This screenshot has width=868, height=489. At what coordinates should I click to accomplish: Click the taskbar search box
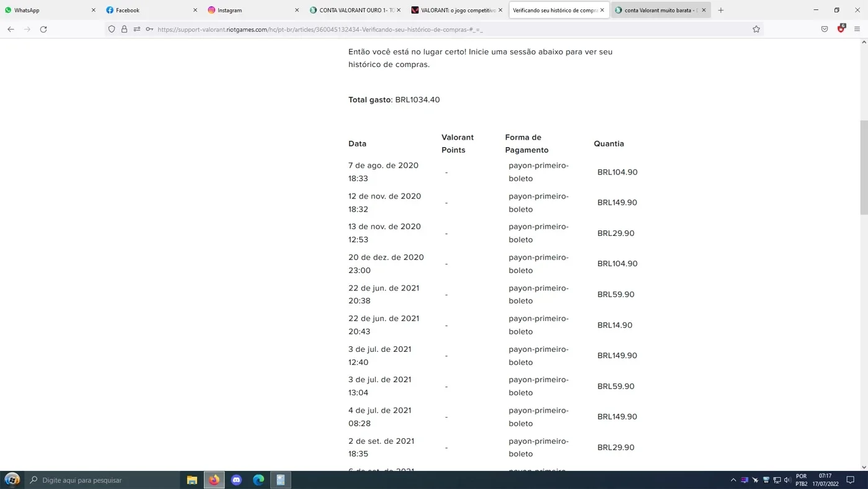coord(102,480)
